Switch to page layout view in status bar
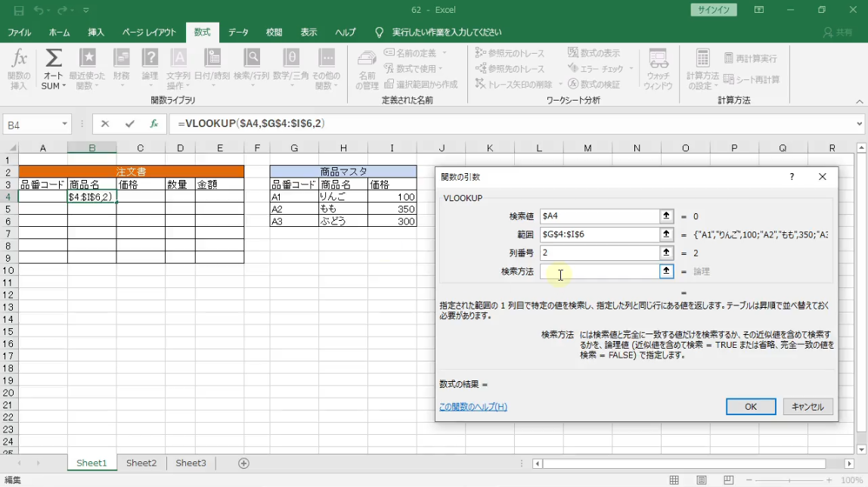 click(702, 480)
